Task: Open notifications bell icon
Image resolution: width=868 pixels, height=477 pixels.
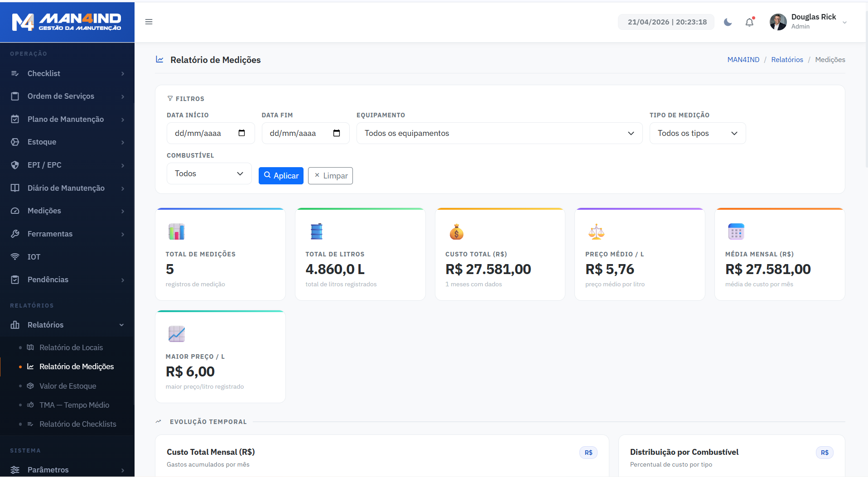Action: (x=749, y=22)
